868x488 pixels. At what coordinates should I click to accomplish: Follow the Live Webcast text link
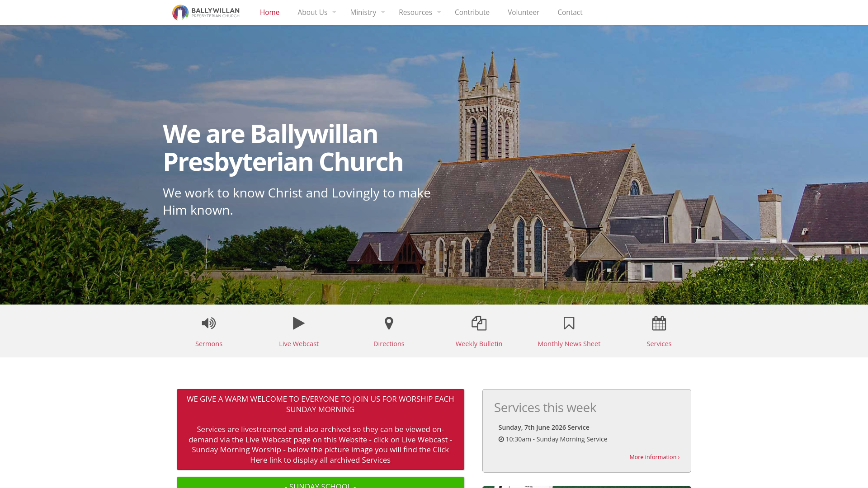coord(299,344)
